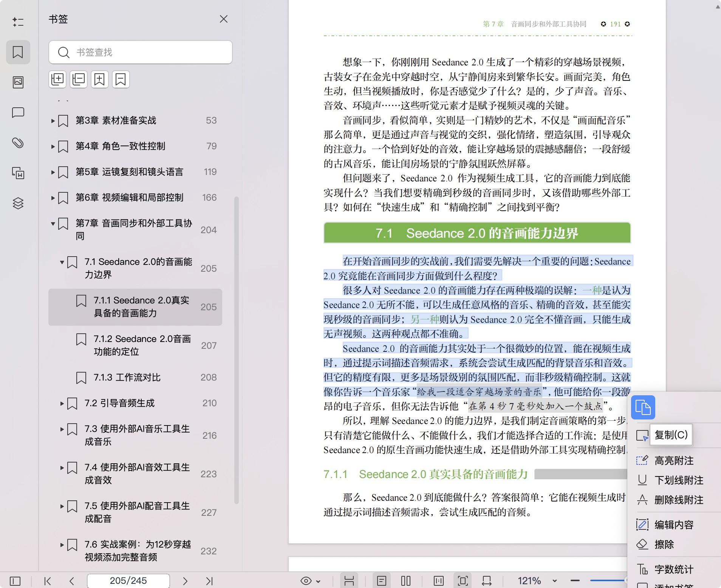Open the document convert panel icon
This screenshot has height=588, width=721.
pyautogui.click(x=18, y=173)
